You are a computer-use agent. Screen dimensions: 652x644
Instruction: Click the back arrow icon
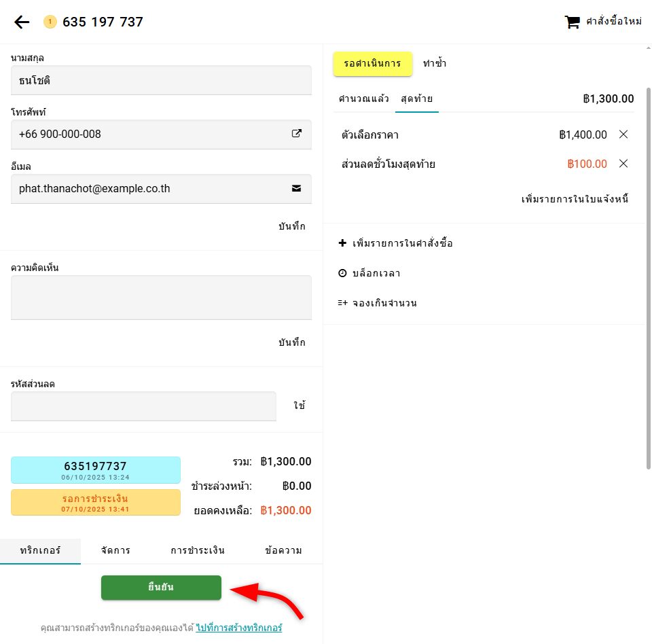[22, 22]
